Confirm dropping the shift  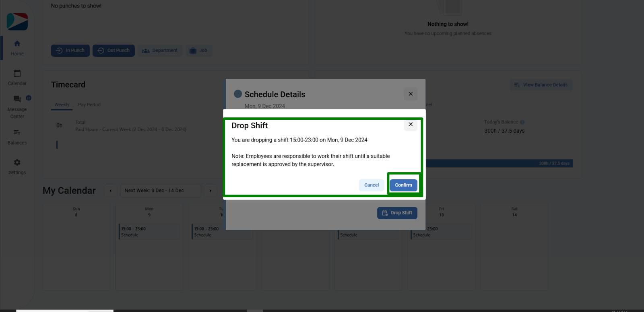click(403, 185)
